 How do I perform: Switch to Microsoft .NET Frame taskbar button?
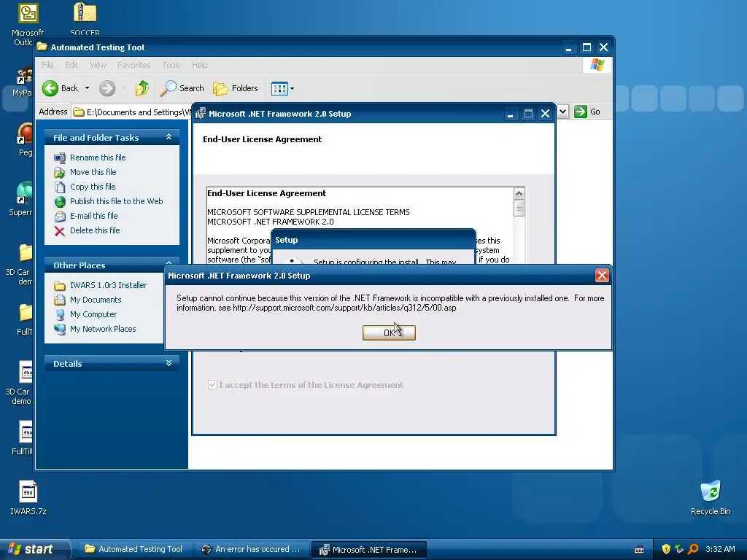(x=368, y=550)
